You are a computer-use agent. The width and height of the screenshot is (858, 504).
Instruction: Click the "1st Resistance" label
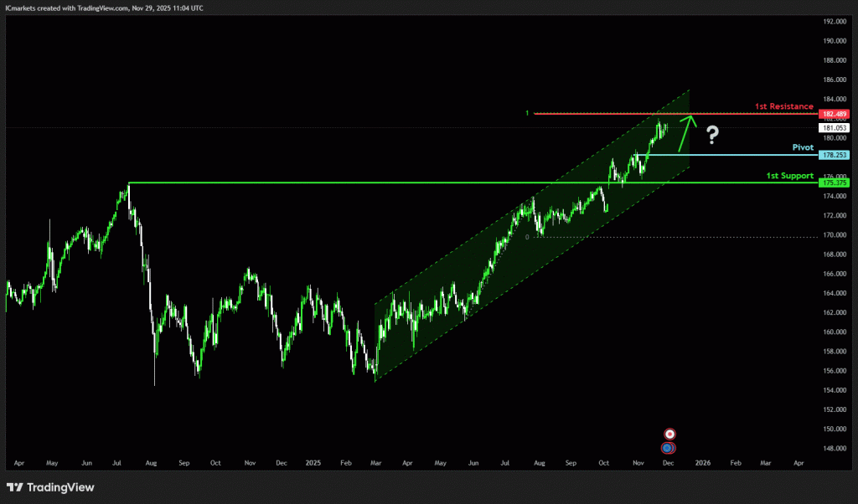point(783,106)
